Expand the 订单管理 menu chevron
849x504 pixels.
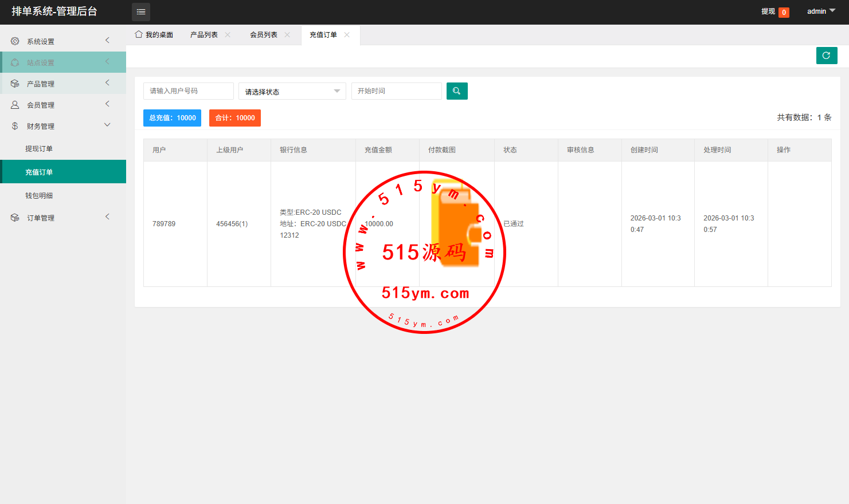click(107, 217)
